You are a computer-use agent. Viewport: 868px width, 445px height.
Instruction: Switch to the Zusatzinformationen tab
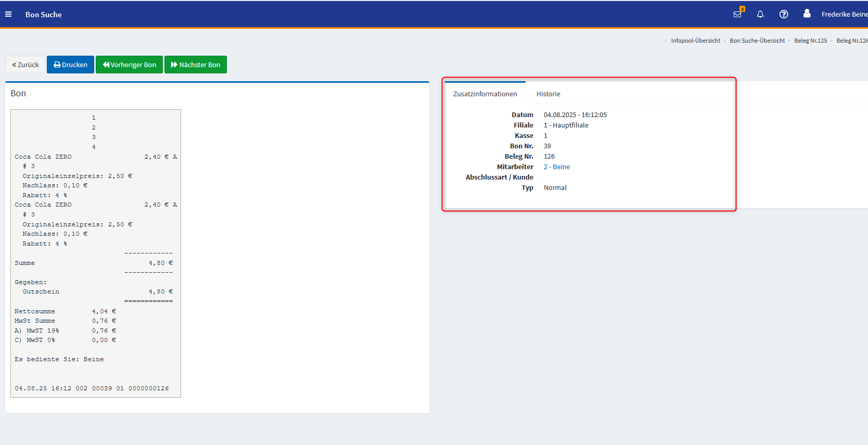point(485,94)
